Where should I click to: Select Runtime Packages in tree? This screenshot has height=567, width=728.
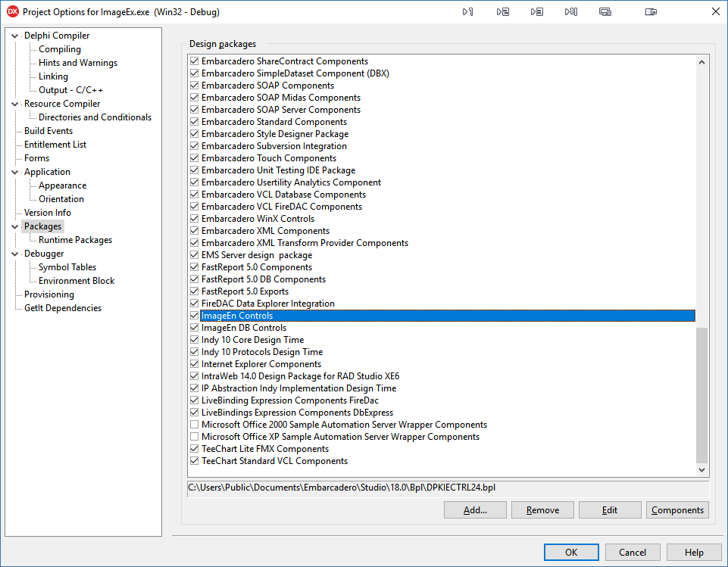coord(75,240)
